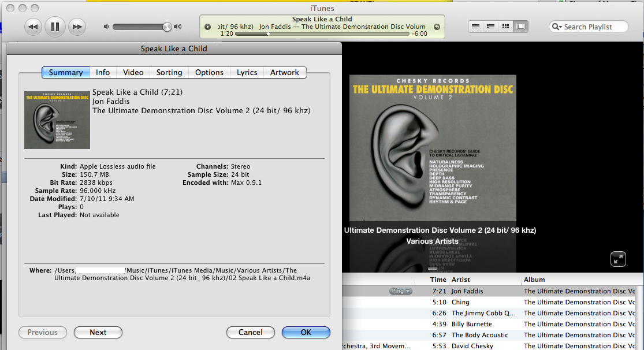
Task: Click the Previous button in dialog
Action: [x=43, y=332]
